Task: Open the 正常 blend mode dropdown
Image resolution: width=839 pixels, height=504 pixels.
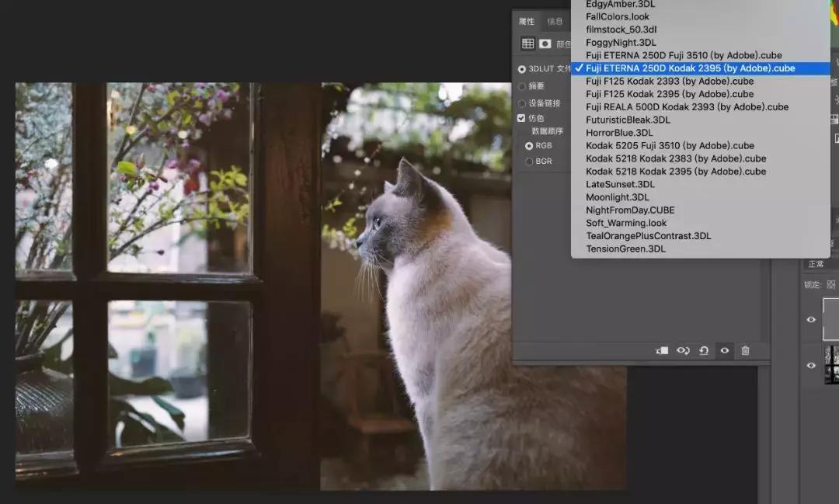Action: (x=821, y=264)
